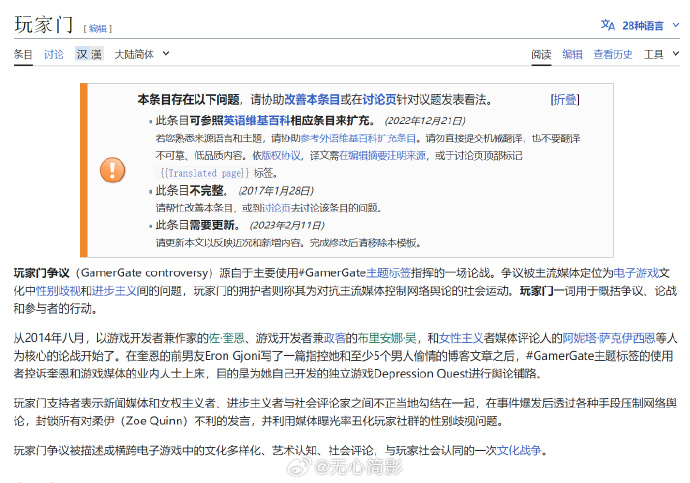Select the 条目 tab
This screenshot has height=483, width=690.
[23, 55]
